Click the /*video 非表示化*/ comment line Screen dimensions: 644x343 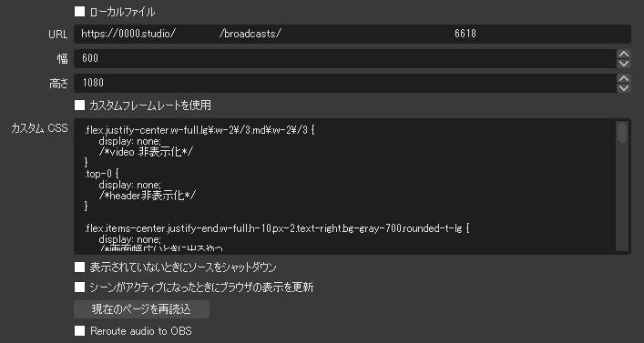(x=146, y=152)
